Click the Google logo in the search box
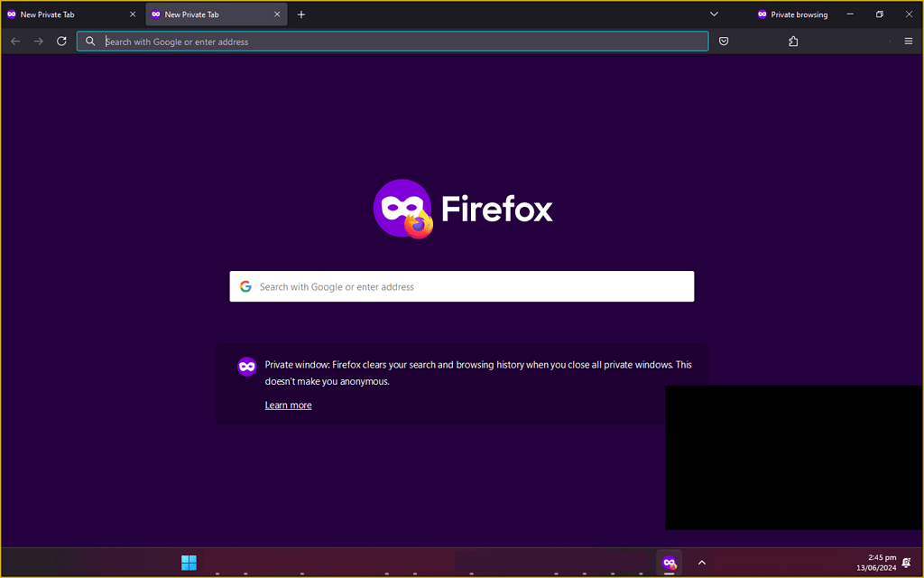This screenshot has width=924, height=578. pos(245,285)
